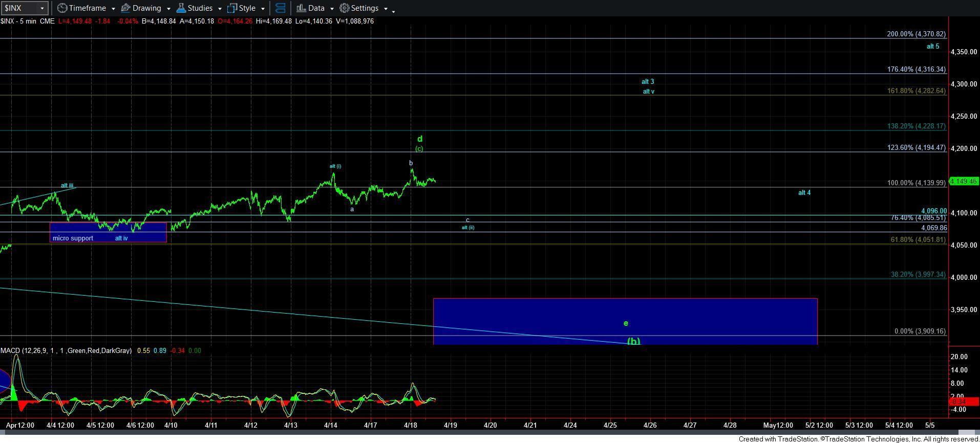
Task: Click the 'alt 3' wave label
Action: [648, 82]
